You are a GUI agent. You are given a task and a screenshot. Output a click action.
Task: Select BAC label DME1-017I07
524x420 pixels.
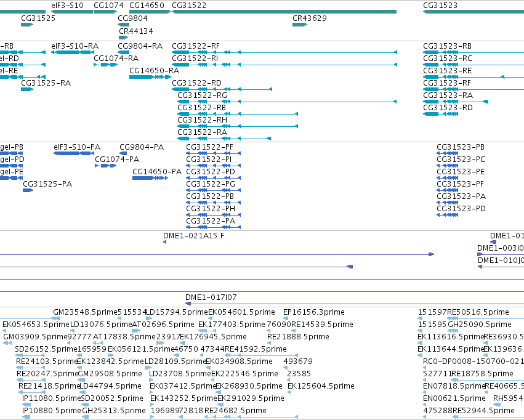click(x=211, y=297)
